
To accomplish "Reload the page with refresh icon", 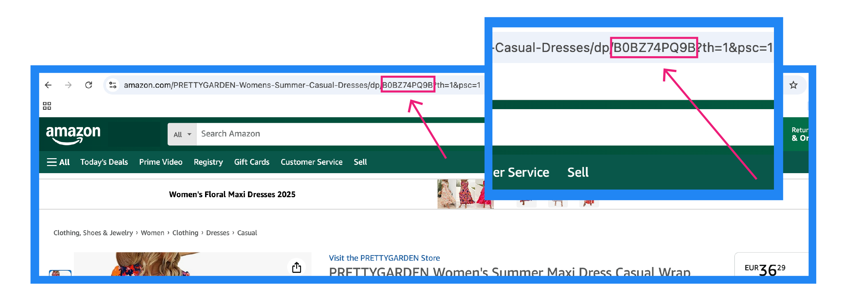I will pos(89,85).
